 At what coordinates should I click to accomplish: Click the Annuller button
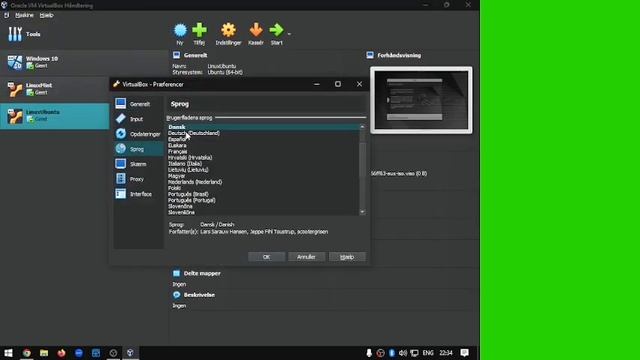tap(306, 257)
